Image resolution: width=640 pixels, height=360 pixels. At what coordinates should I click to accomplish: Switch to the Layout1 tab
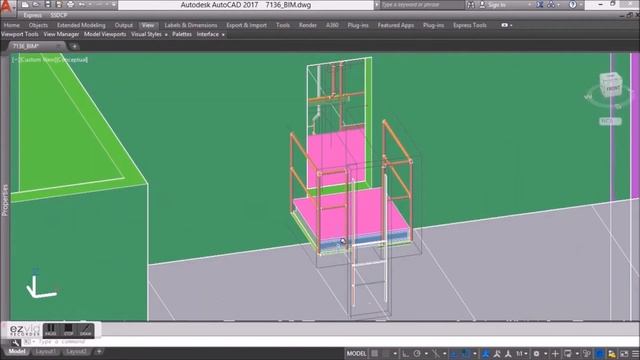coord(46,351)
